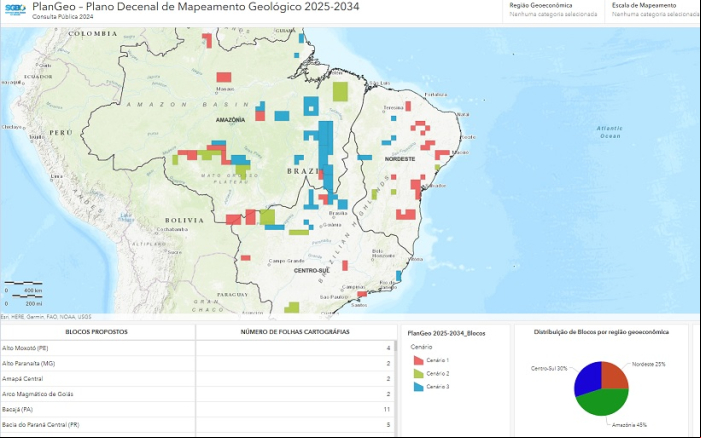The image size is (701, 438).
Task: Click the AMAZÔNIA region label on map
Action: [230, 120]
